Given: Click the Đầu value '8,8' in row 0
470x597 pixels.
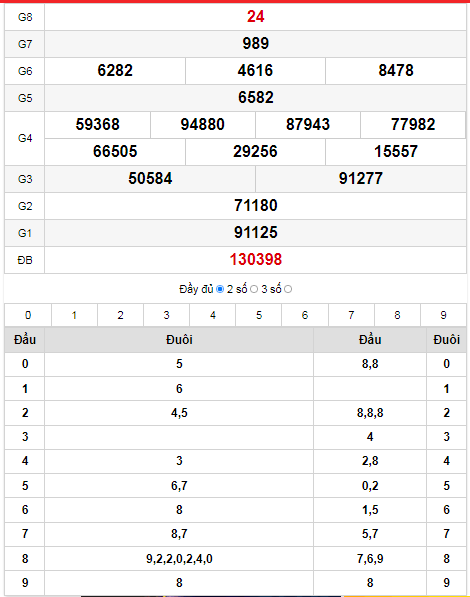Looking at the screenshot, I should [x=370, y=364].
